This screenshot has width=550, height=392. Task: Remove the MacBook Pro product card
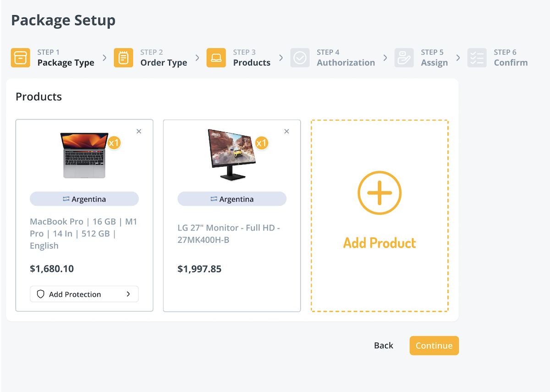[x=139, y=131]
